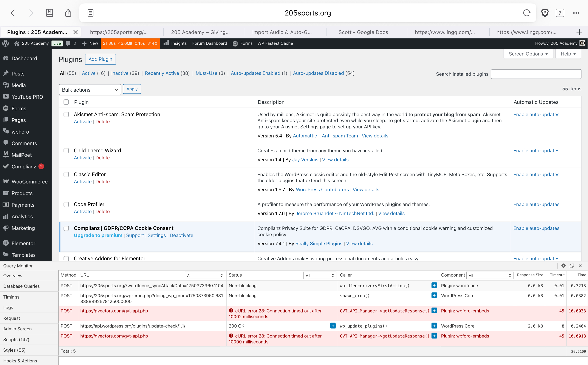Viewport: 588px width, 365px height.
Task: Close the Query Monitor panel
Action: [x=580, y=266]
